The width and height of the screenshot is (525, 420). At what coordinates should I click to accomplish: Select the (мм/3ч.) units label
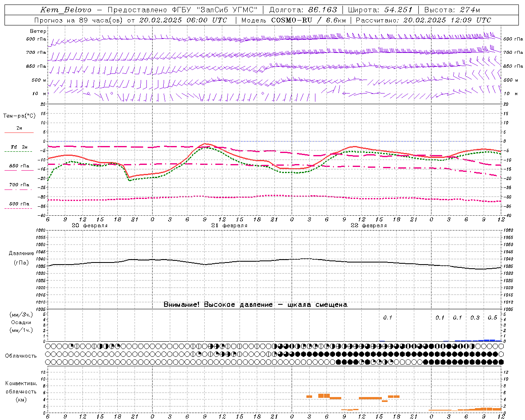pos(21,315)
